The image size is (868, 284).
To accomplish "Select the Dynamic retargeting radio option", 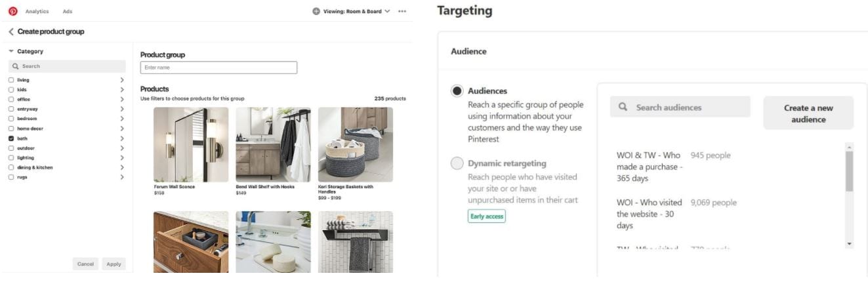I will (x=457, y=163).
